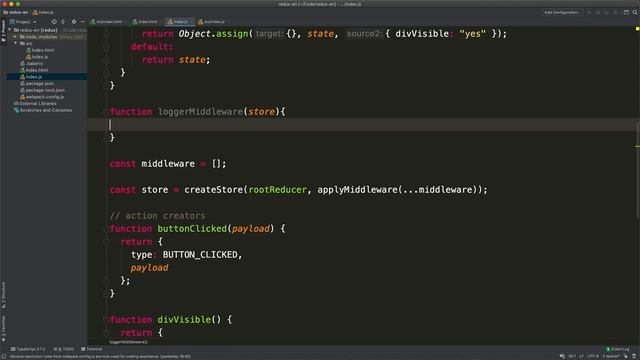The height and width of the screenshot is (360, 640).
Task: Fold the loggerMiddleware function in gutter
Action: click(x=107, y=112)
